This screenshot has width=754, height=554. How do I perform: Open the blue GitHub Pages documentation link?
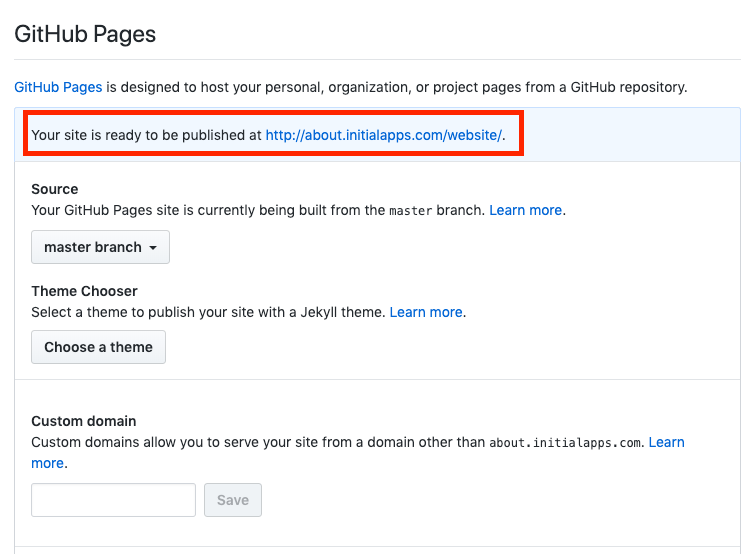58,87
